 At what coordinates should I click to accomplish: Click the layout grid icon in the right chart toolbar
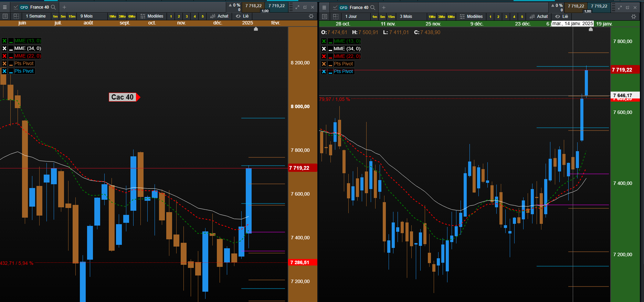336,17
